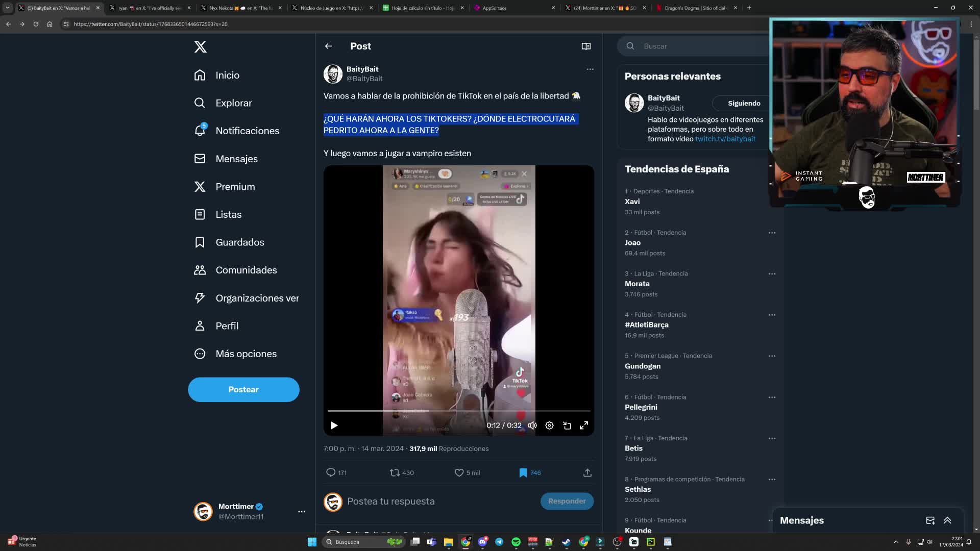The image size is (980, 551).
Task: Open the Comunidades page
Action: [235, 270]
